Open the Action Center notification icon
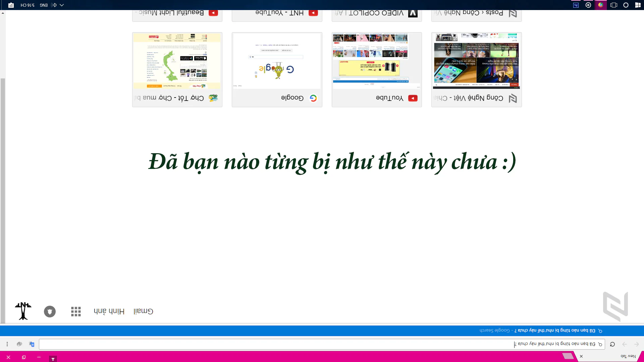 [x=11, y=5]
